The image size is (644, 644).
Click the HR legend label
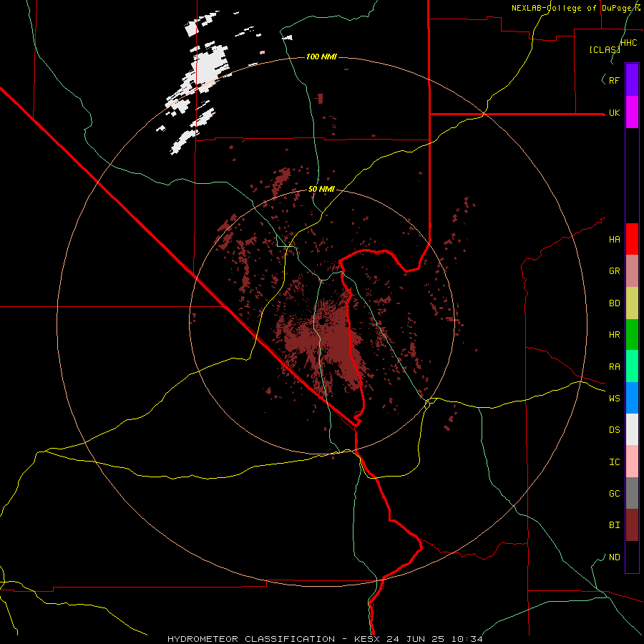pos(614,335)
